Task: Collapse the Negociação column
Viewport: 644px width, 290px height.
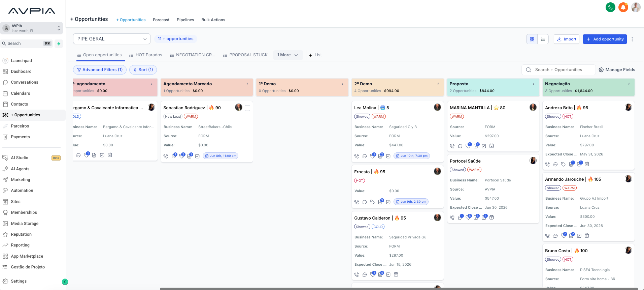Action: [x=629, y=84]
